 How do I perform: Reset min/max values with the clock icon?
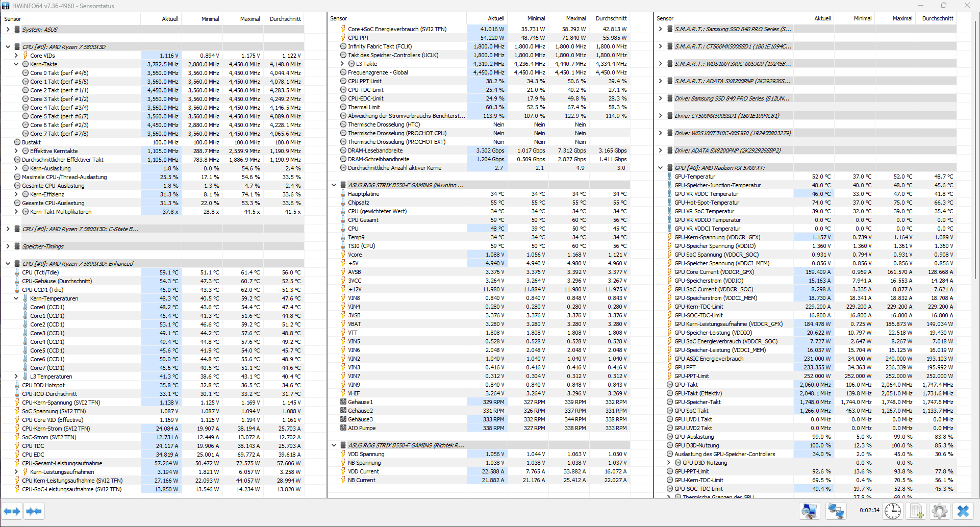coord(893,511)
